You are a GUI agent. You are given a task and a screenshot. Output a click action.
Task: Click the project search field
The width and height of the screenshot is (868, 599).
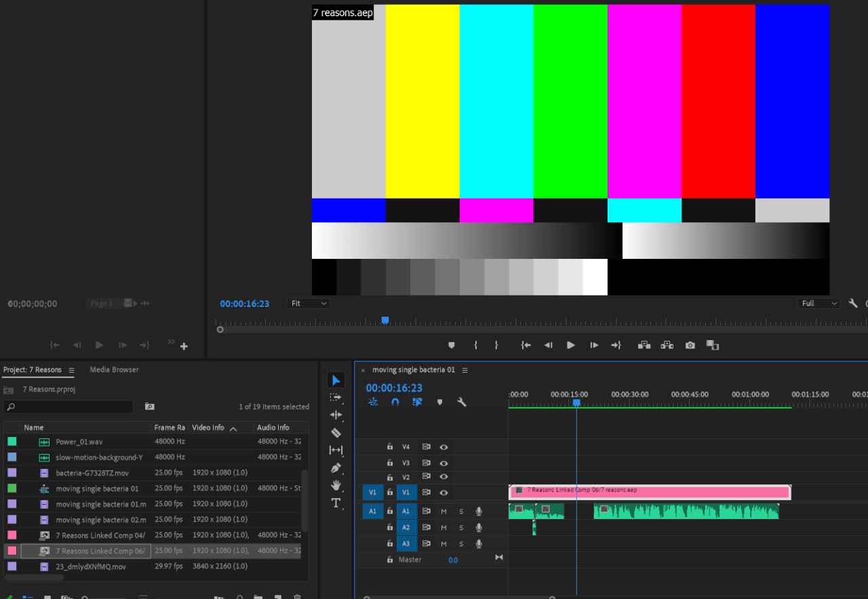point(68,407)
